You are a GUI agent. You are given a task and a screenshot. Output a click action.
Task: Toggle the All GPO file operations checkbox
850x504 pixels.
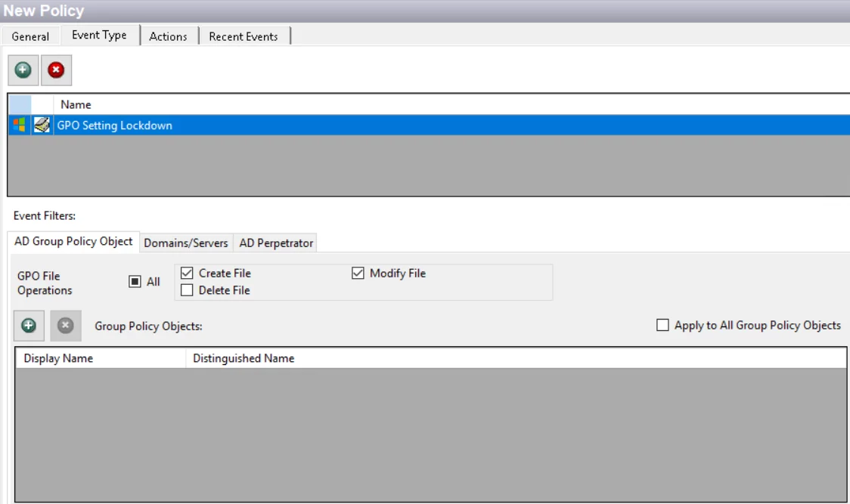coord(135,282)
